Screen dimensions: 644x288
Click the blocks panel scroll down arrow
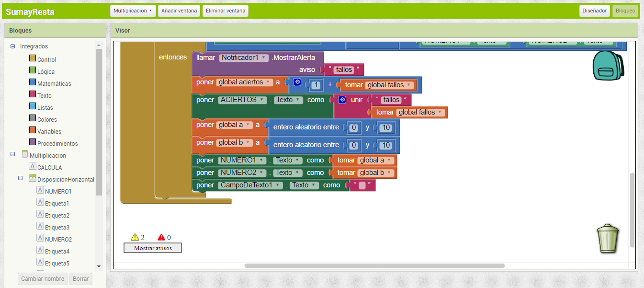[99, 266]
